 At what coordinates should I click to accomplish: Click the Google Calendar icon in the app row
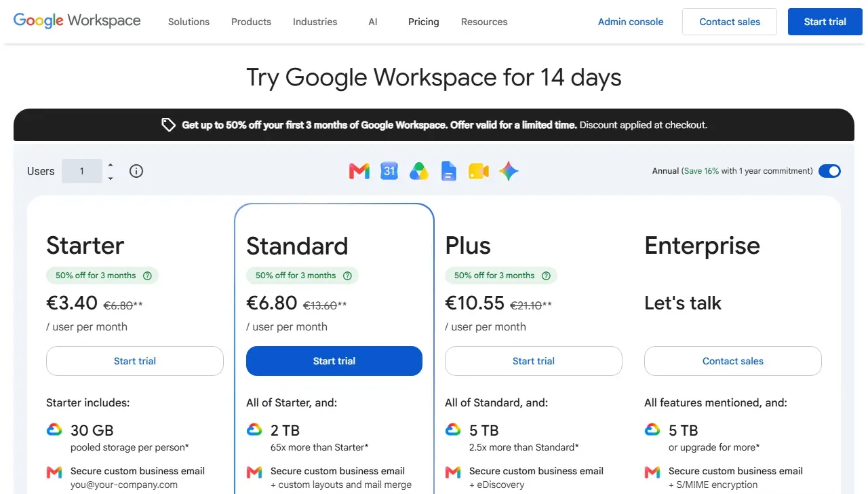pyautogui.click(x=389, y=171)
